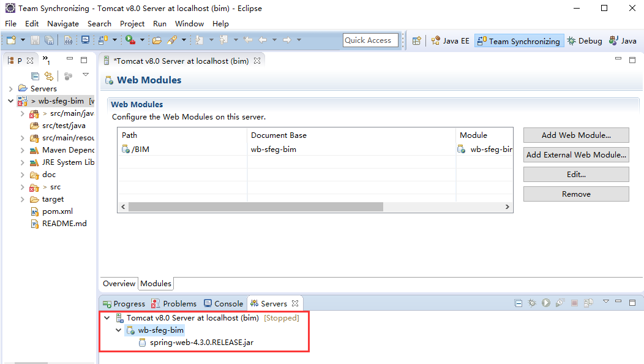Expand the target folder in project tree
Screen dimensions: 644x364
click(22, 199)
